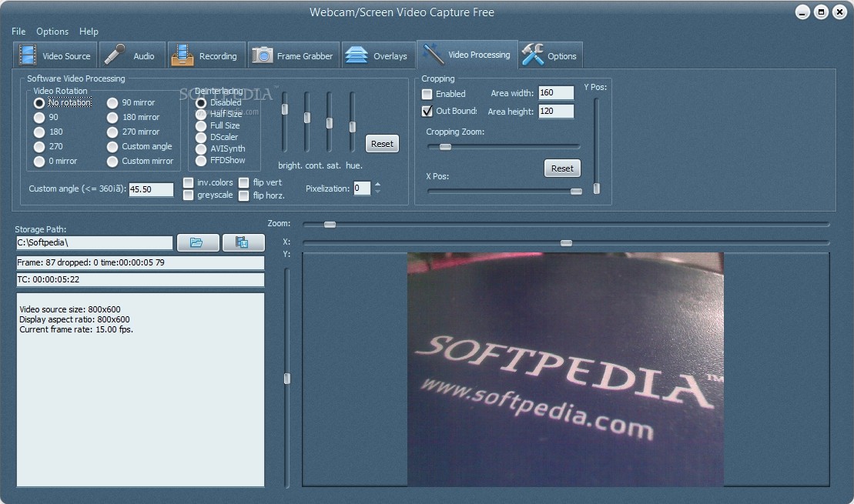Open the Options tab with tools icon
This screenshot has width=854, height=504.
(x=551, y=55)
